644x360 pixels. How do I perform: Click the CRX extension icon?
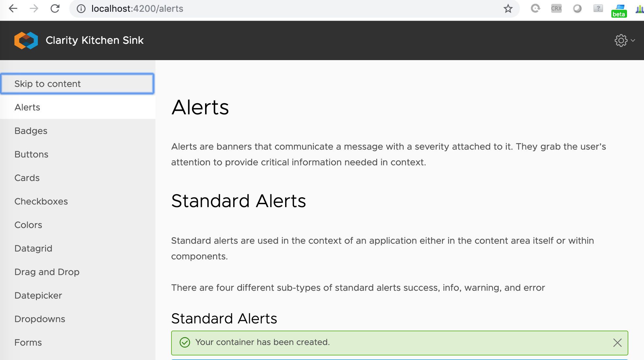(556, 8)
